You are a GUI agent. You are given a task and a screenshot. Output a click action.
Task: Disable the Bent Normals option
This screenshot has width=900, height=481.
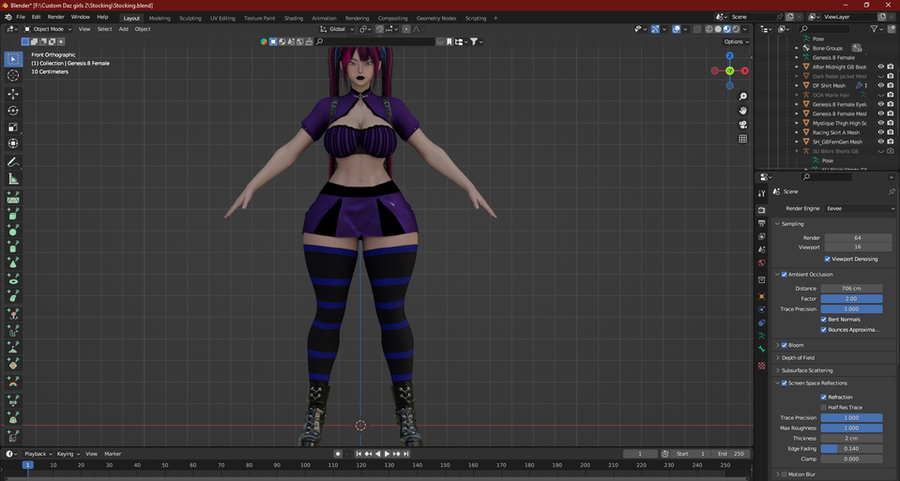pyautogui.click(x=824, y=319)
